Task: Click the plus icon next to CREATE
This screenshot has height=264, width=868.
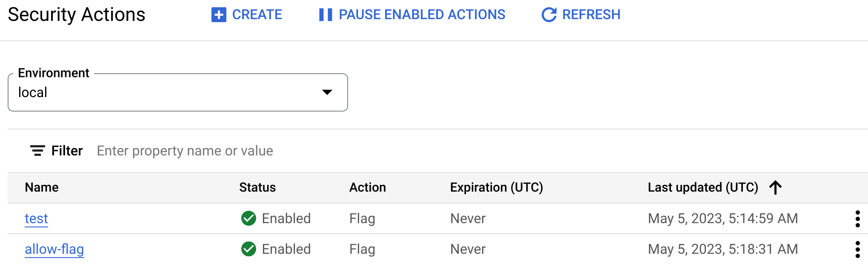Action: click(x=218, y=14)
